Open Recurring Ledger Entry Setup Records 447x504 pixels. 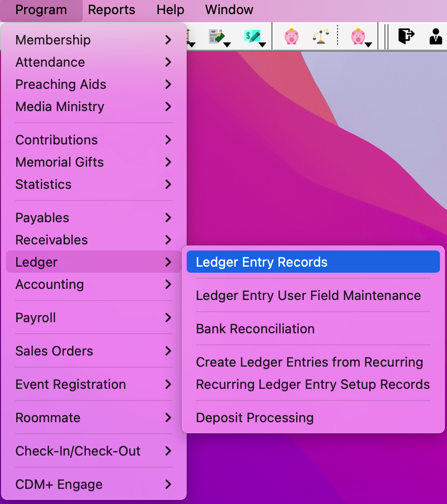click(313, 384)
